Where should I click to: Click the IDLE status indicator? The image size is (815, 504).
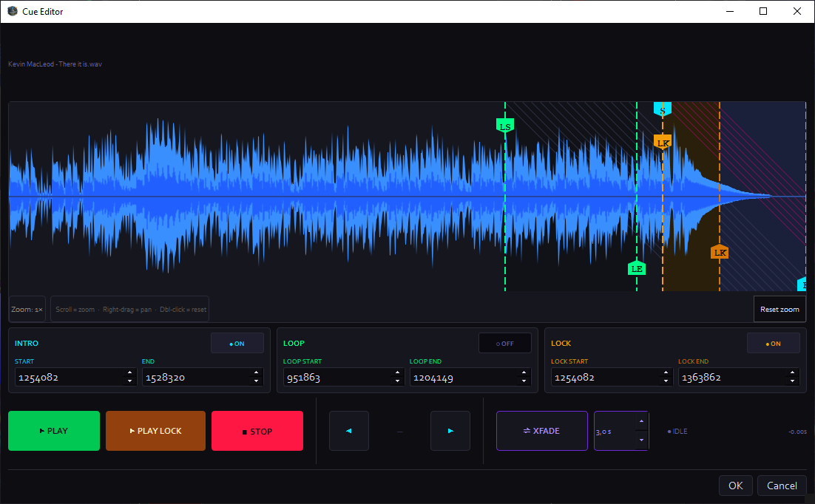coord(677,432)
